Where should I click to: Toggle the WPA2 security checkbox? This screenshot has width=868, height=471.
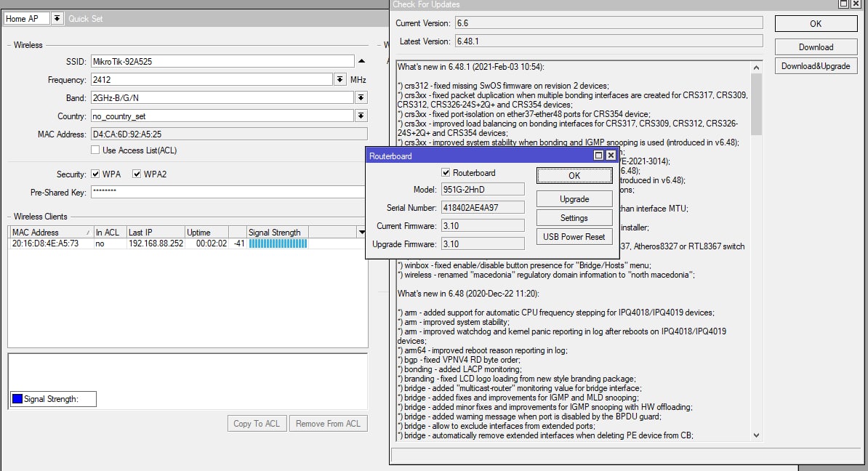click(137, 174)
